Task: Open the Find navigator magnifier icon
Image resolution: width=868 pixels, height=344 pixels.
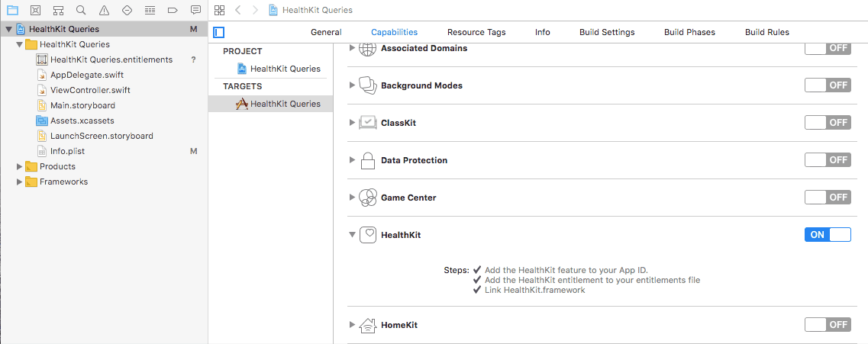Action: [81, 10]
